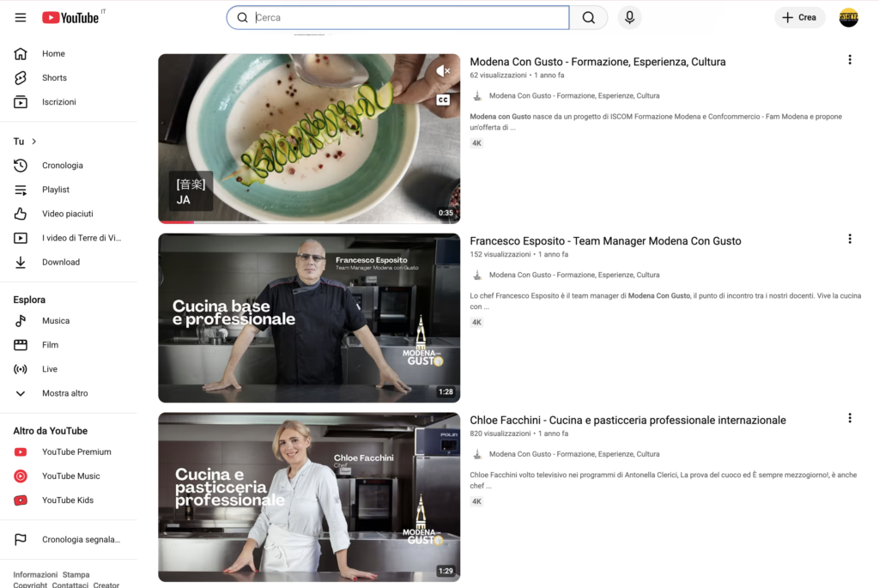Unmute the video preview sound
879x588 pixels.
point(443,71)
